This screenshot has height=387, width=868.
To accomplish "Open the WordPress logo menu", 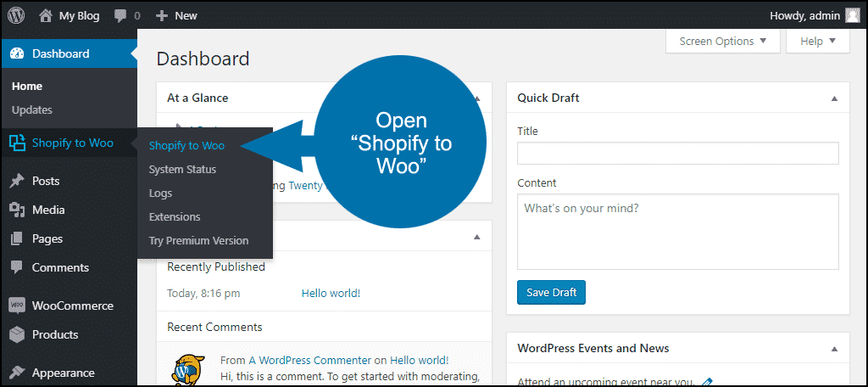I will click(x=16, y=15).
